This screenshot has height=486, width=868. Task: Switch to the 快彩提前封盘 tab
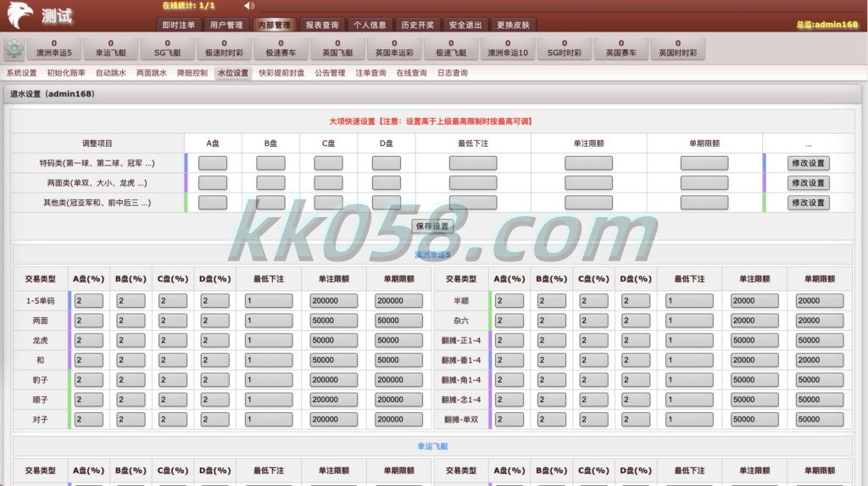tap(281, 73)
